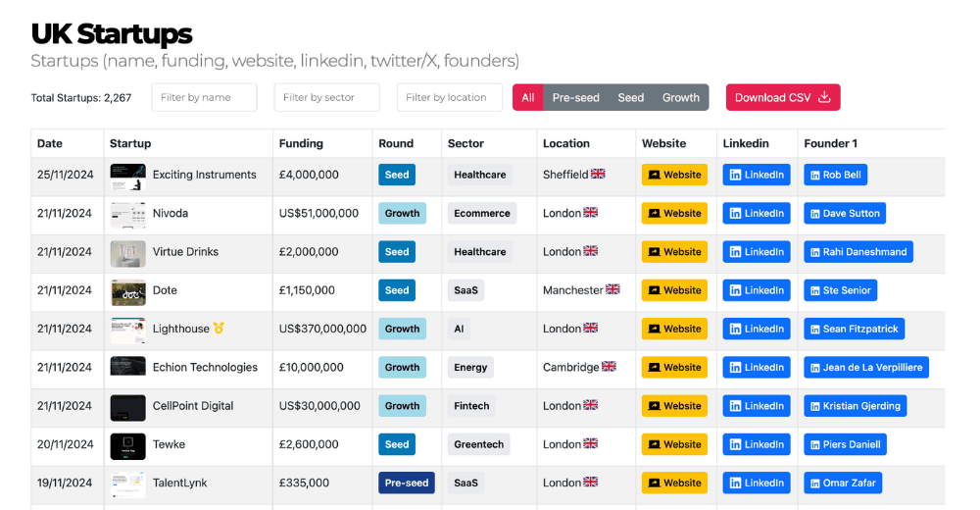Focus the Filter by sector input
The image size is (980, 510).
[x=327, y=97]
